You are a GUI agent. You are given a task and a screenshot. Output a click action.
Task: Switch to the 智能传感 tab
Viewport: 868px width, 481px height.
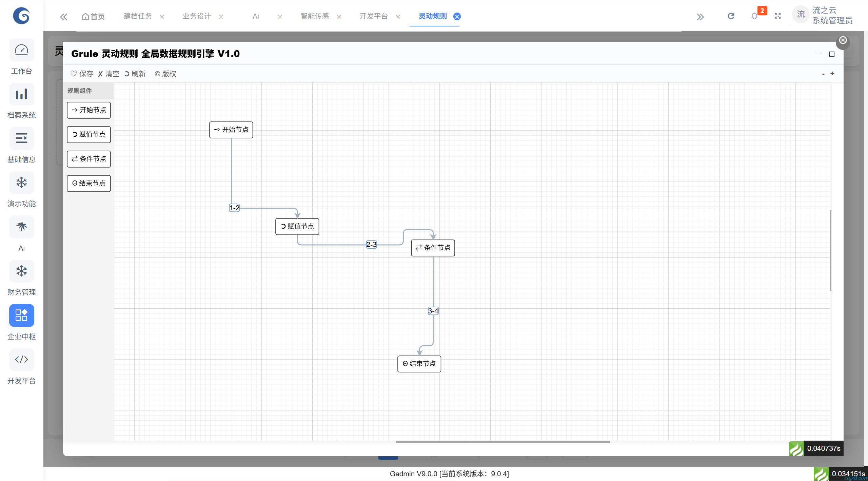point(314,16)
